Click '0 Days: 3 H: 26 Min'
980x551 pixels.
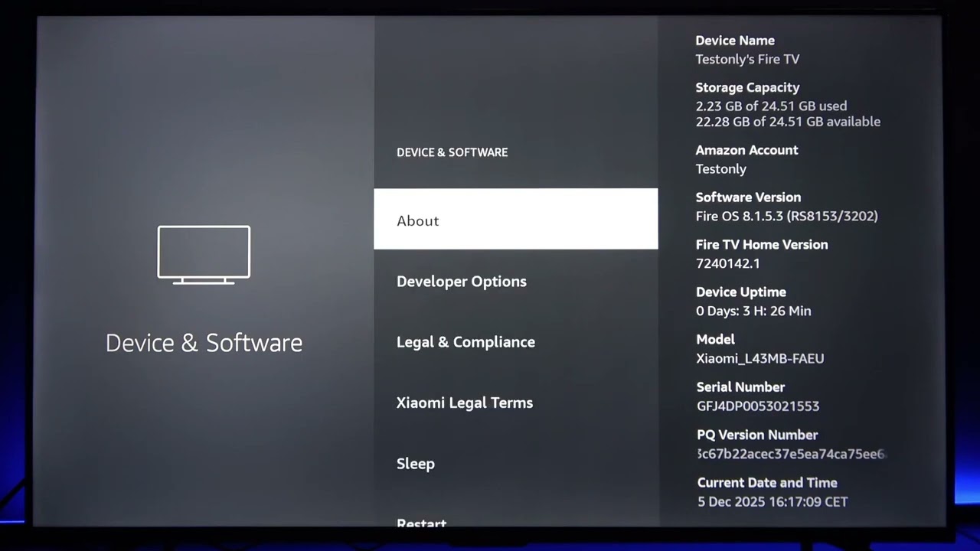[x=753, y=311]
